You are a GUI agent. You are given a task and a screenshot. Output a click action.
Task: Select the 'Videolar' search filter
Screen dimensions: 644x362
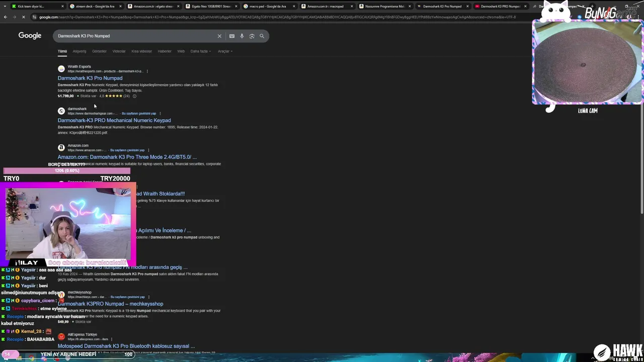119,51
